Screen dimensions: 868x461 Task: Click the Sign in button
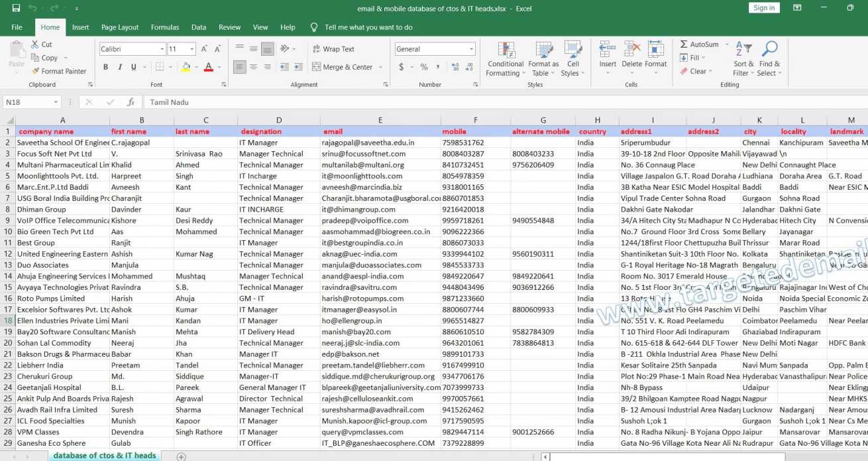764,8
